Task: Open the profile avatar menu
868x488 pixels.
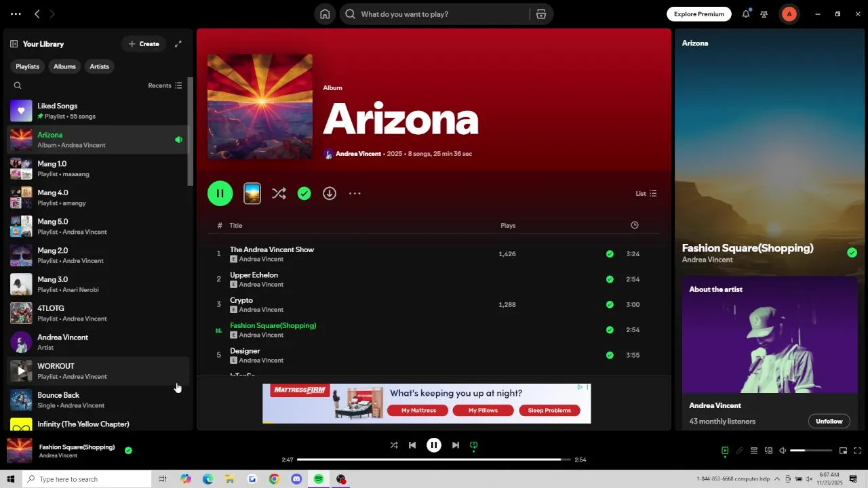Action: click(789, 14)
